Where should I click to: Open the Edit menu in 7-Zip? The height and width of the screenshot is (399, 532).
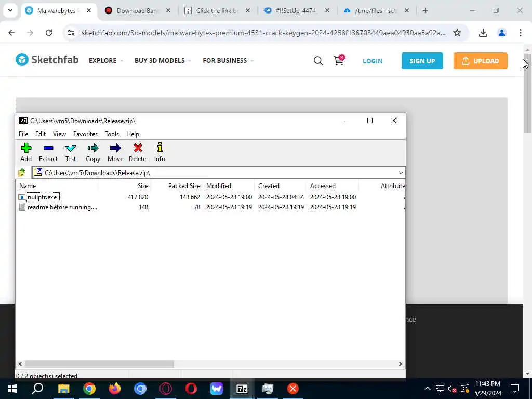(x=41, y=134)
